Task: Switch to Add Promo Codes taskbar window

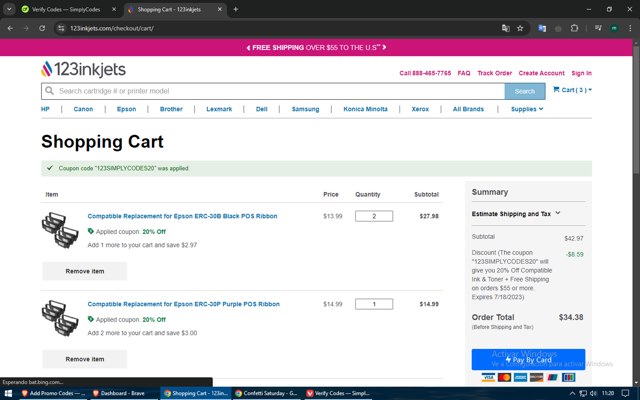Action: tap(53, 393)
